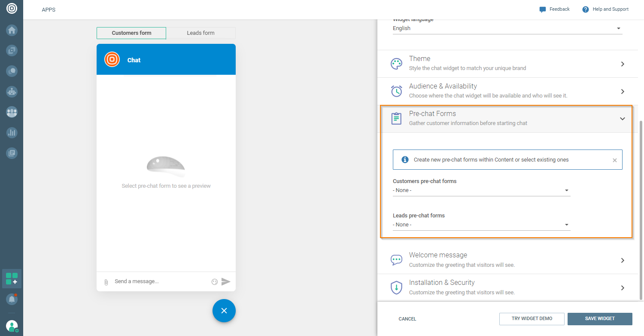Viewport: 644px width, 336px height.
Task: Collapse the Pre-chat Forms section
Action: click(622, 119)
